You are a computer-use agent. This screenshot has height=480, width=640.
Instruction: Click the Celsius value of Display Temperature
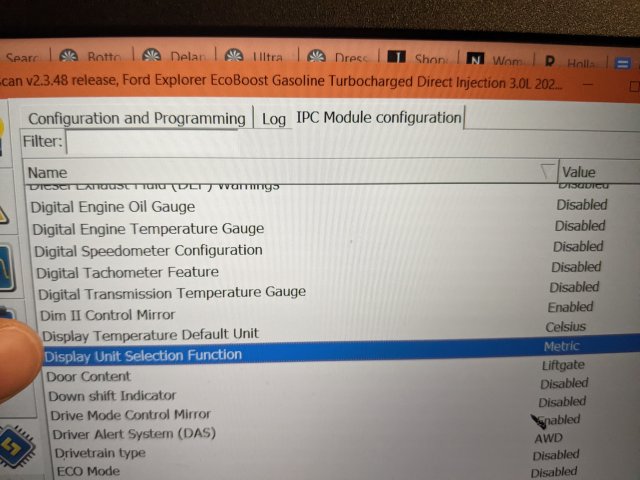(566, 327)
